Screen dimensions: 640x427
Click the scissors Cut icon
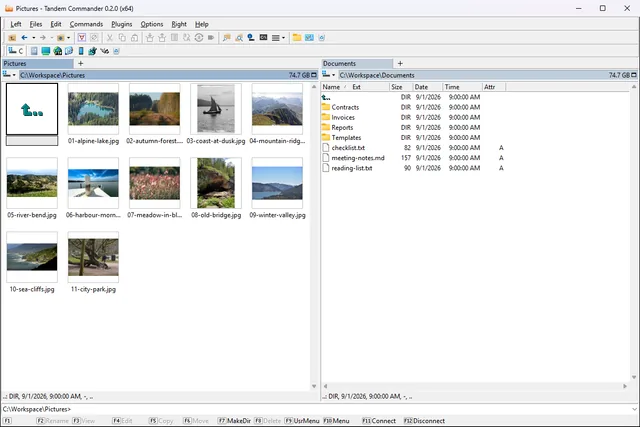click(109, 38)
